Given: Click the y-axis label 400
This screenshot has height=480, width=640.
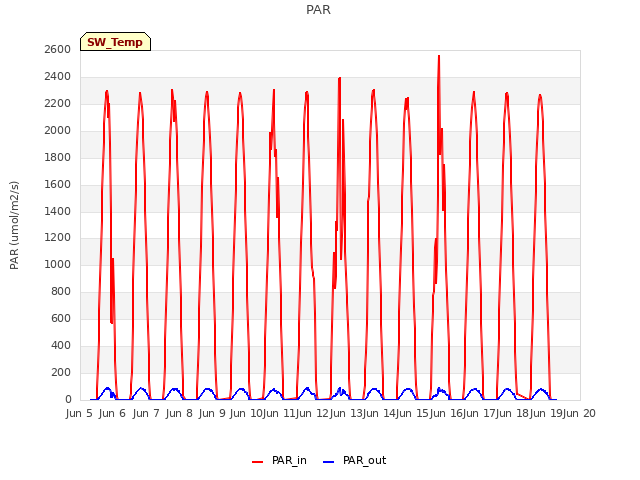Looking at the screenshot, I should (61, 345).
